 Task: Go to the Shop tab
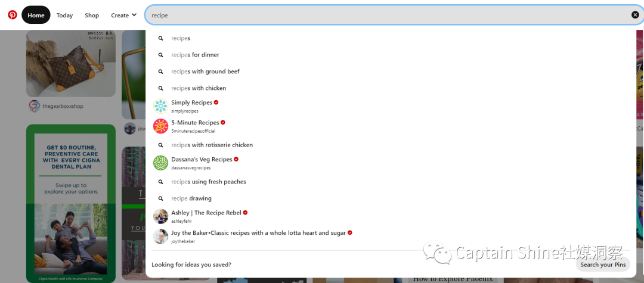click(92, 15)
